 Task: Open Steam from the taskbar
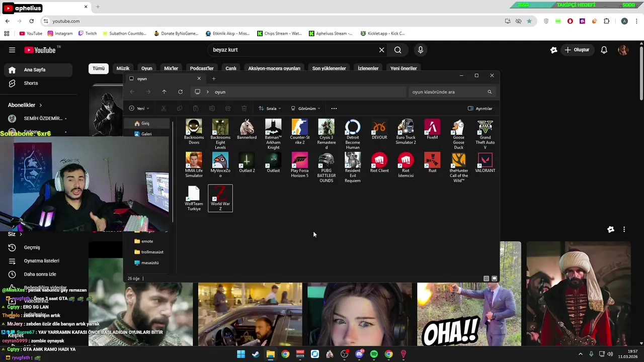click(256, 354)
